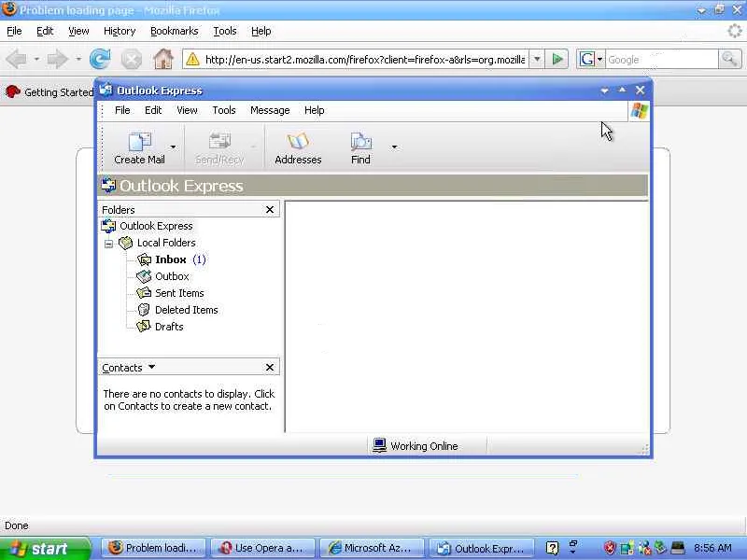Open Outlook Express File menu

122,110
